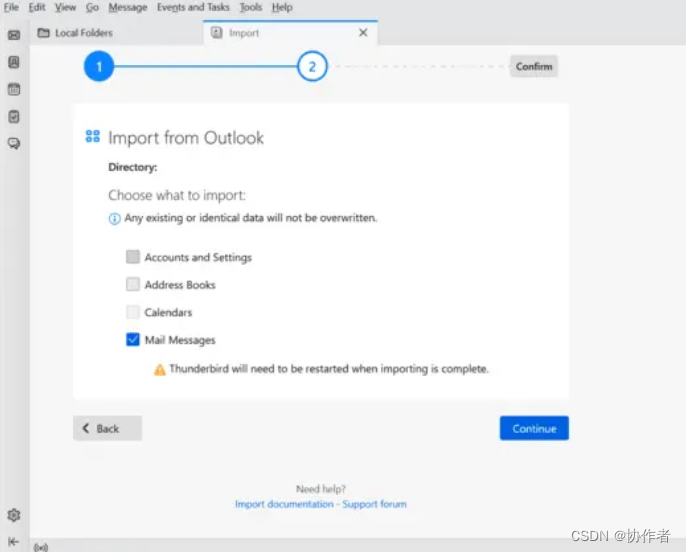Open the Address Book sidebar icon

pos(14,62)
